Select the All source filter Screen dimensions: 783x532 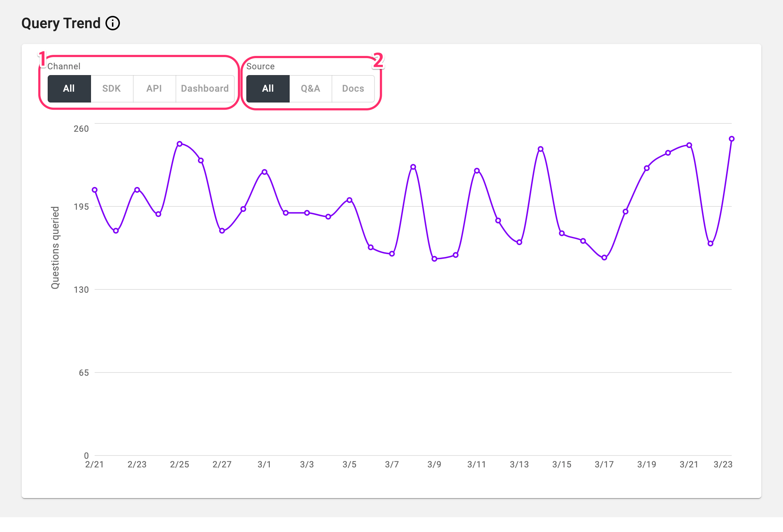coord(268,89)
